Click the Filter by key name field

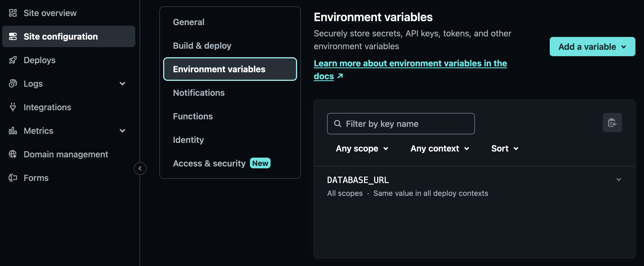point(400,124)
